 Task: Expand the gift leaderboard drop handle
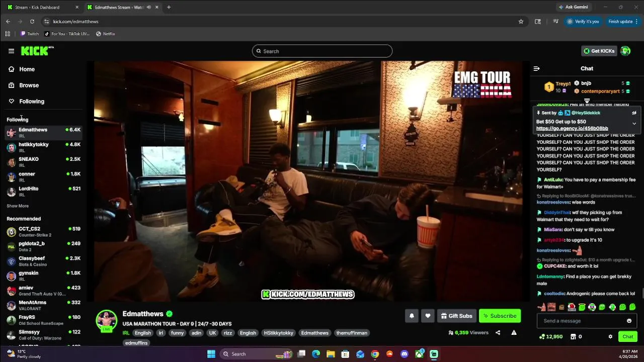587,101
